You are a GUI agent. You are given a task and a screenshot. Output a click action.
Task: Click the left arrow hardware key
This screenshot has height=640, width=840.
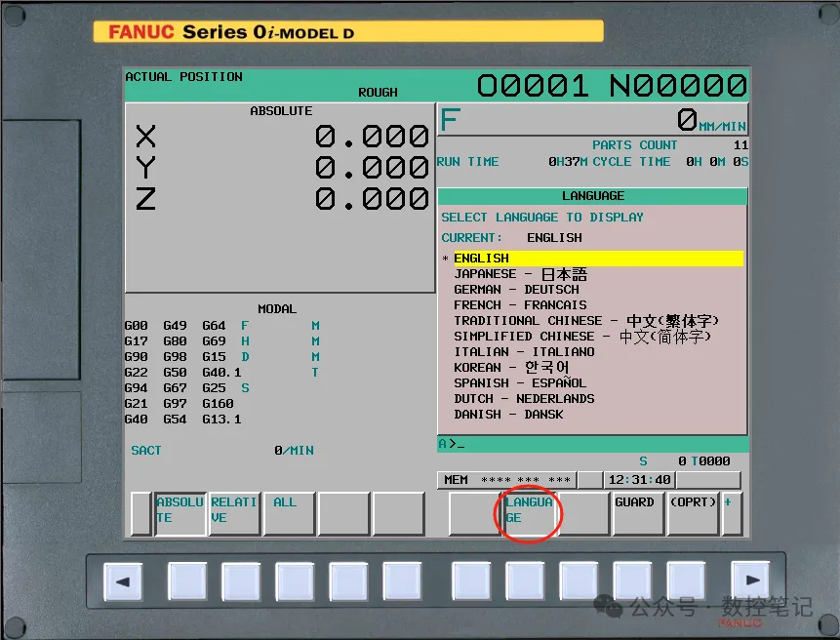pyautogui.click(x=123, y=581)
